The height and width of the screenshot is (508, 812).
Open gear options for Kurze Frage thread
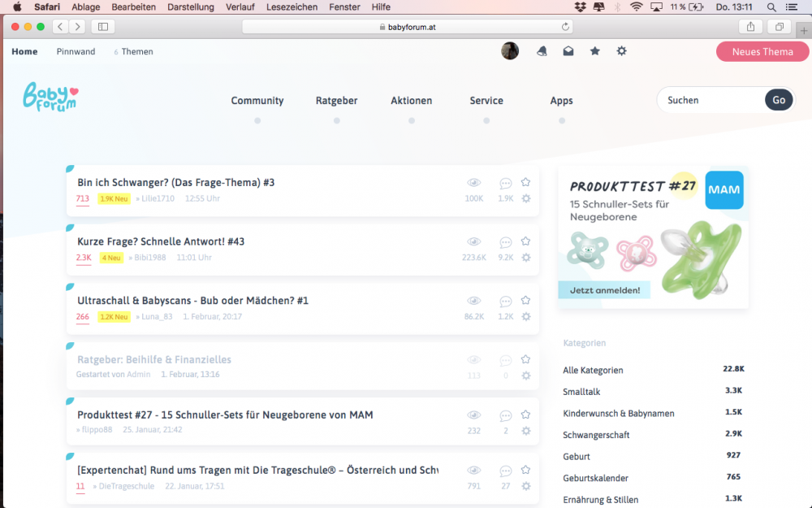526,257
